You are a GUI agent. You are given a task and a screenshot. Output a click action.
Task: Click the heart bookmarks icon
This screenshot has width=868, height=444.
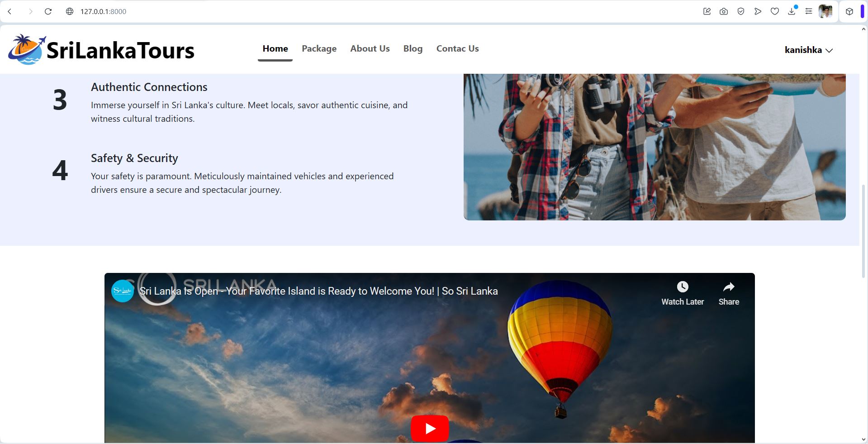775,11
